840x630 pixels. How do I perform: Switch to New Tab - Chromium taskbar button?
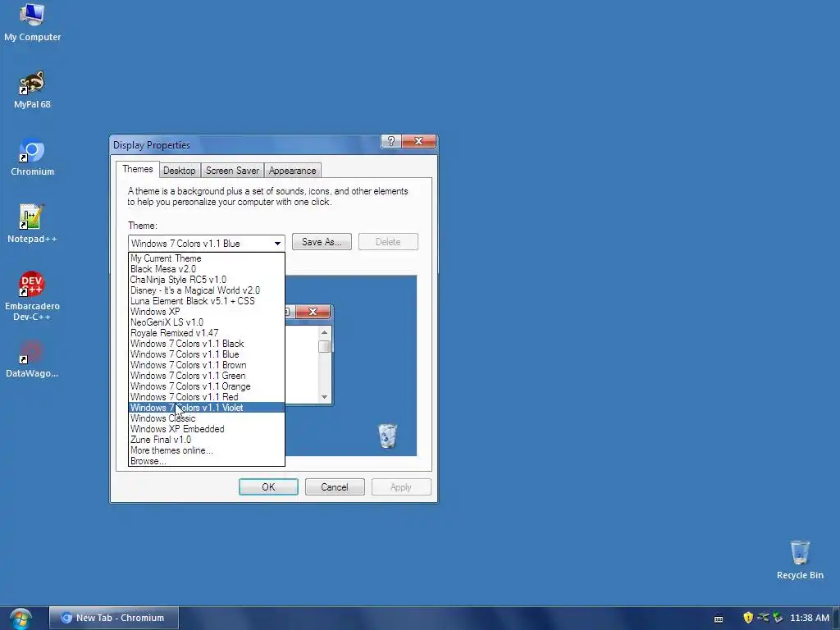113,618
